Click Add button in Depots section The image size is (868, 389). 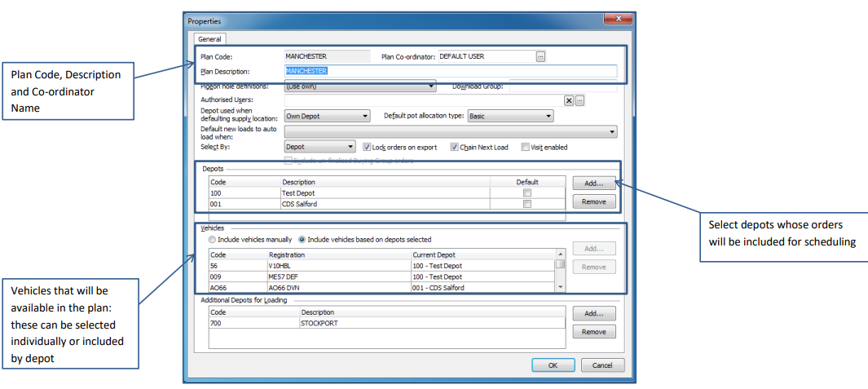(x=593, y=183)
